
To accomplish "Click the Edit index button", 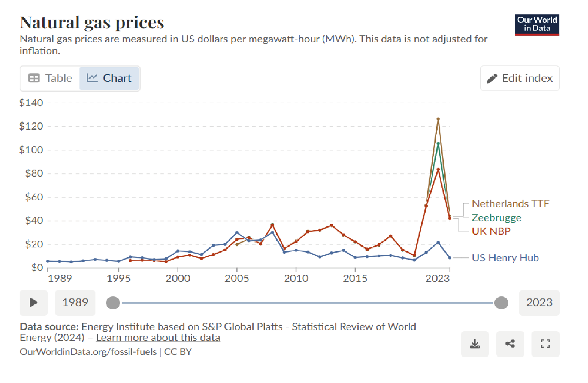I will pyautogui.click(x=520, y=78).
